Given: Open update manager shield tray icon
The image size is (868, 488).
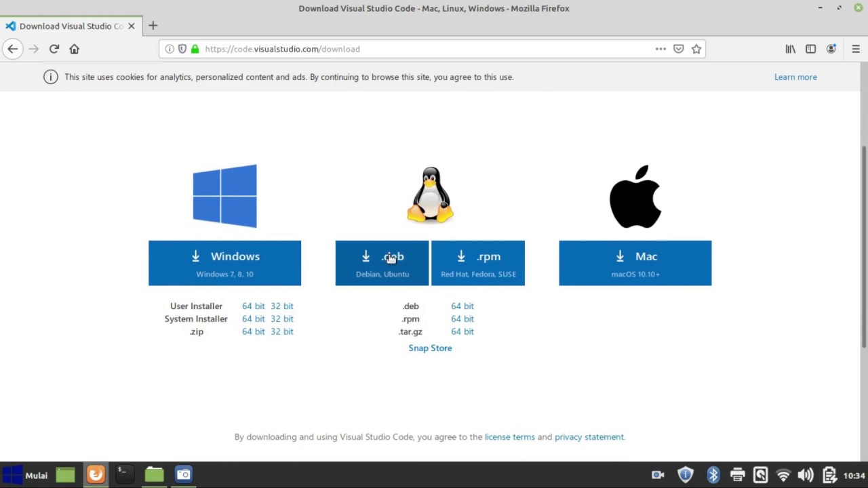Looking at the screenshot, I should [x=686, y=475].
